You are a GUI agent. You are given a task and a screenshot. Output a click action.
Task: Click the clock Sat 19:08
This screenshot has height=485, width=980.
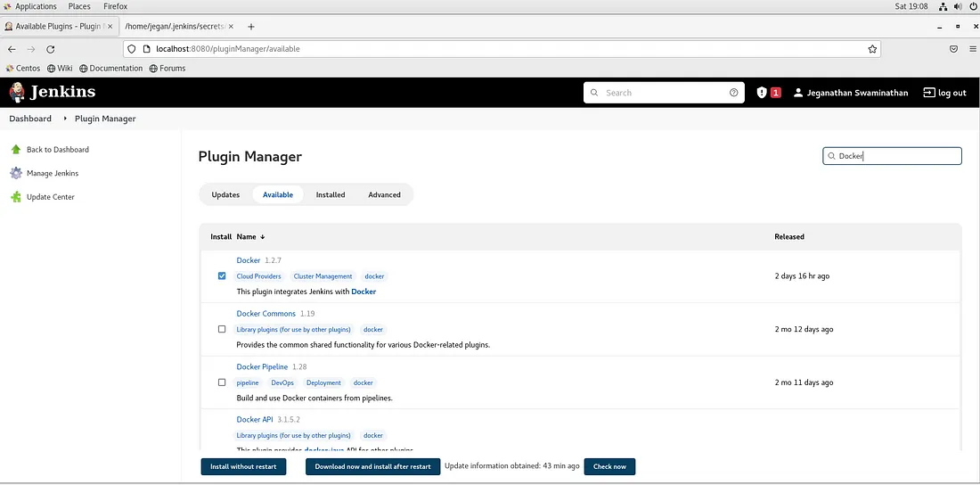pyautogui.click(x=911, y=6)
